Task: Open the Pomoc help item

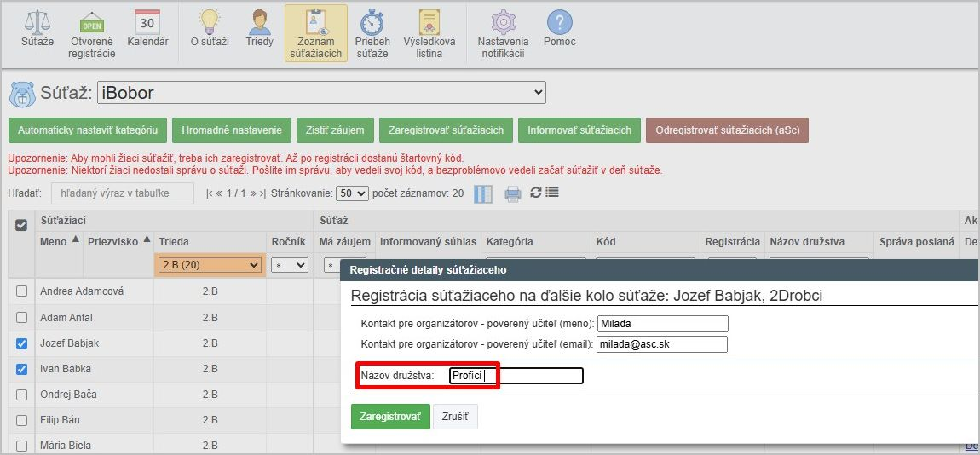Action: (x=559, y=28)
